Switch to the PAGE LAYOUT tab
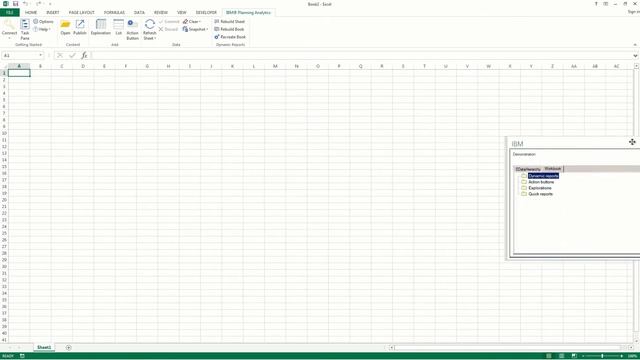 (x=82, y=12)
